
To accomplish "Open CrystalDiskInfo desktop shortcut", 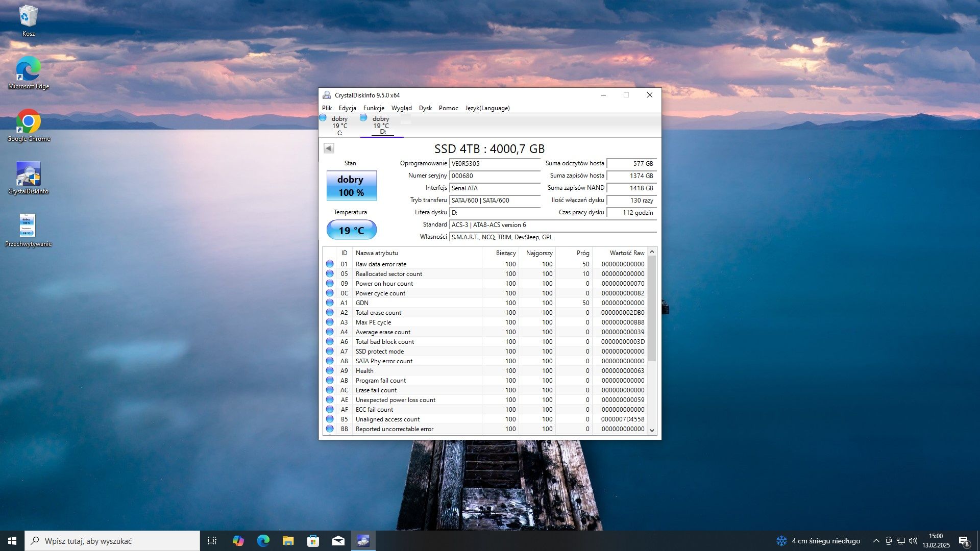I will coord(28,178).
